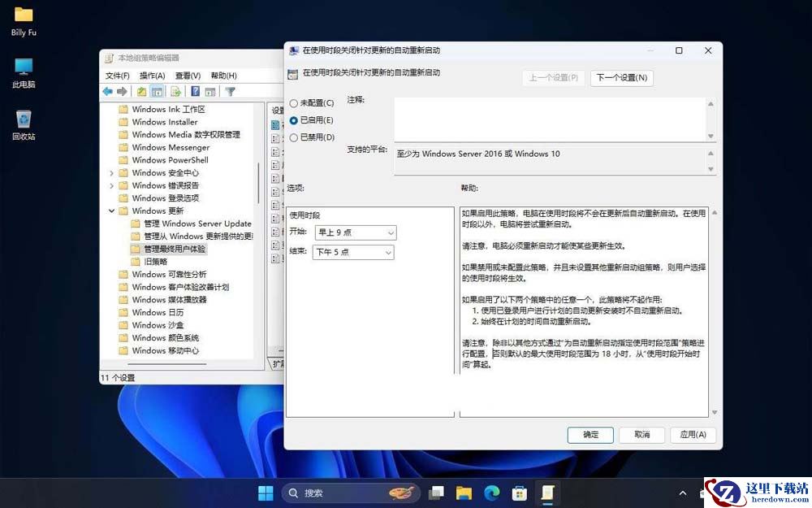Click the Export list toolbar icon
This screenshot has height=508, width=812.
point(176,91)
